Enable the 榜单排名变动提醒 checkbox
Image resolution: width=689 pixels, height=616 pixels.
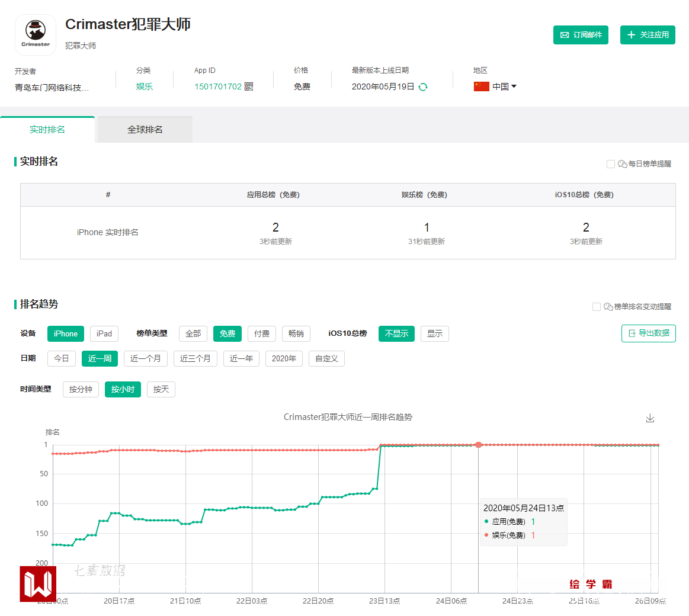(596, 307)
